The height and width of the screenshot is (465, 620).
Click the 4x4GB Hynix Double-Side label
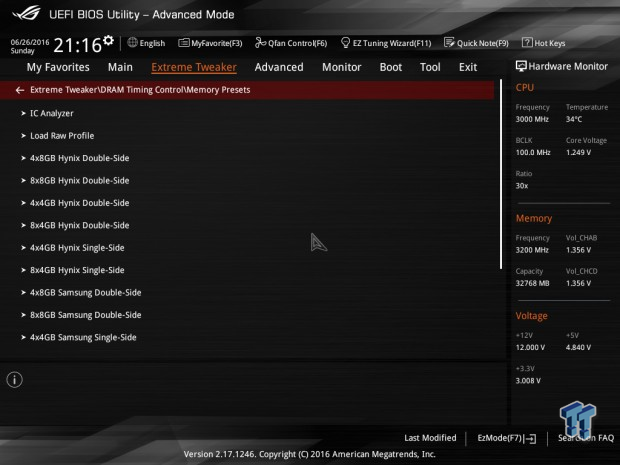point(79,203)
